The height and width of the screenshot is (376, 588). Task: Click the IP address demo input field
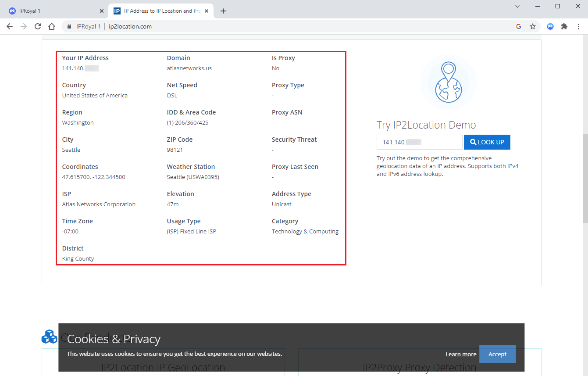coord(419,142)
